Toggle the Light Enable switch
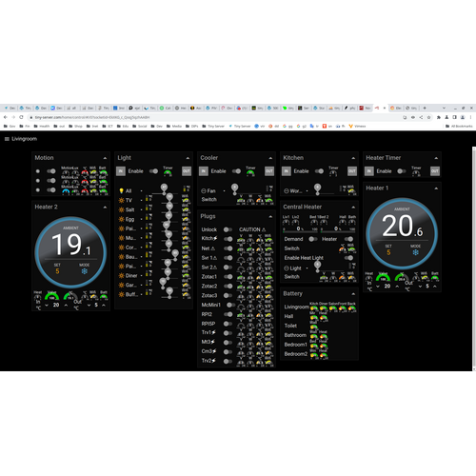The width and height of the screenshot is (476, 476). click(153, 171)
